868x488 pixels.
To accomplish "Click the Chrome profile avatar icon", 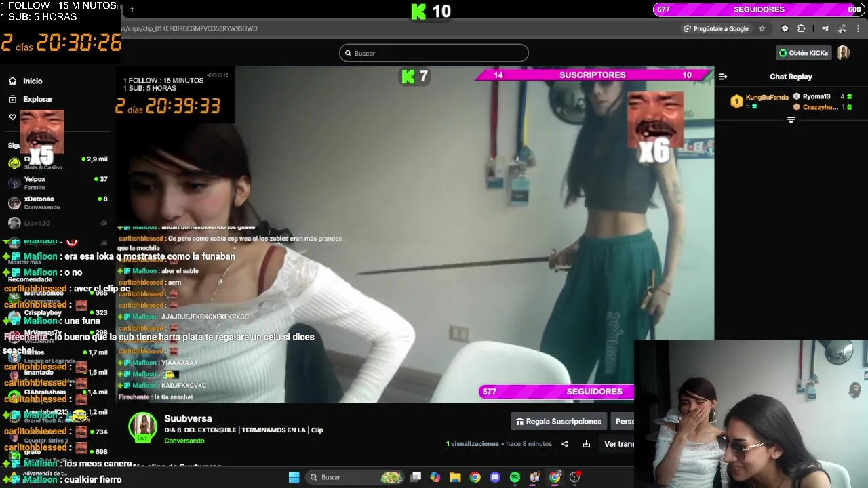I will click(x=842, y=28).
